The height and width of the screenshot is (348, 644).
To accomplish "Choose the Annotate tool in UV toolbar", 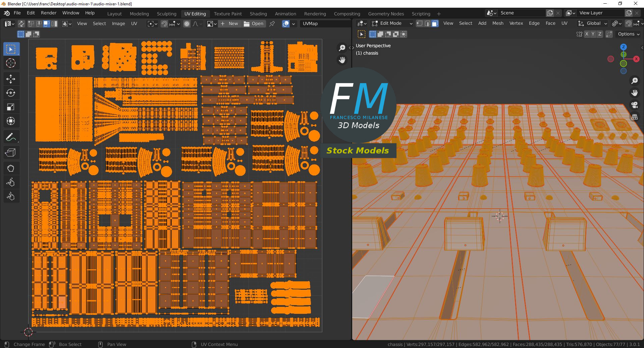I will 11,137.
